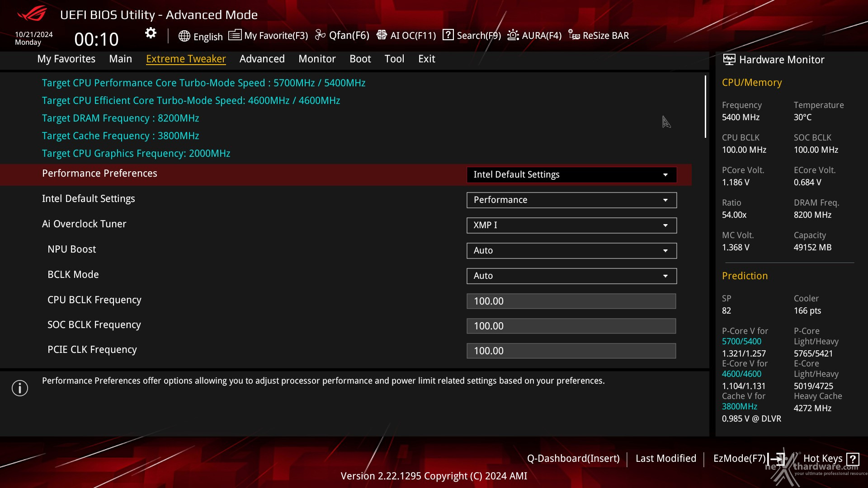Viewport: 868px width, 488px height.
Task: Expand Intel Default Settings Performance dropdown
Action: click(571, 200)
